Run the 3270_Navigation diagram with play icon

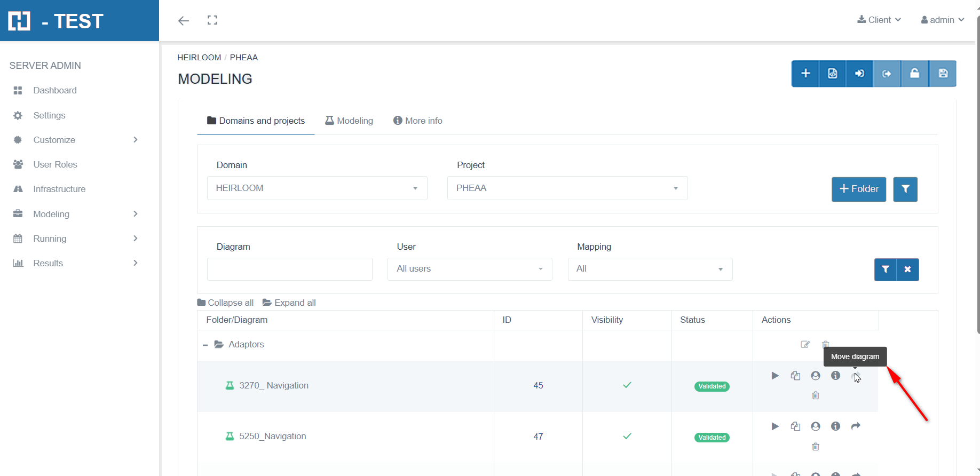[775, 376]
